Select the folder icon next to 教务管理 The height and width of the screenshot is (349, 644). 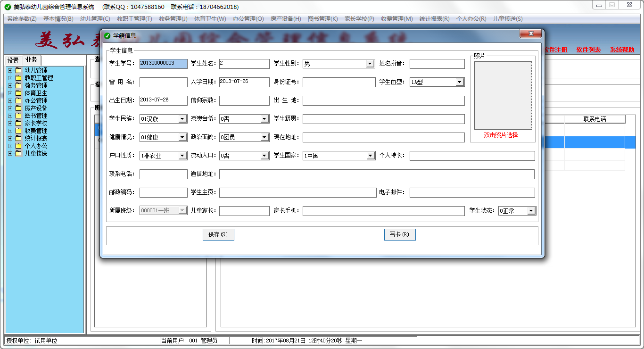(18, 85)
